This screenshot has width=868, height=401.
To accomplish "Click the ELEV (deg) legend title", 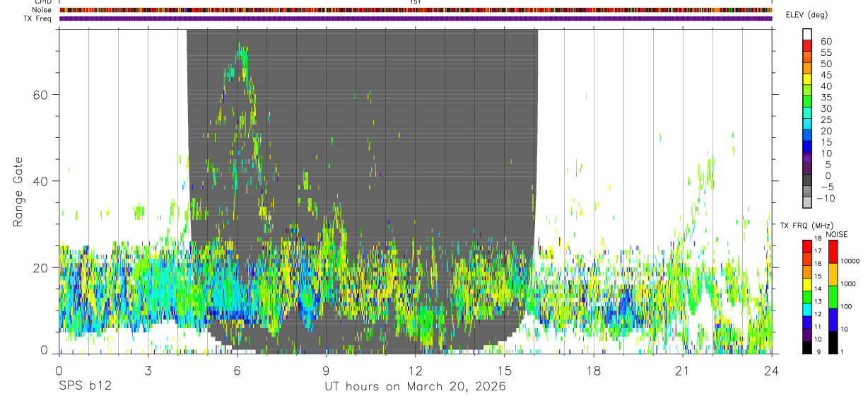I will point(807,15).
